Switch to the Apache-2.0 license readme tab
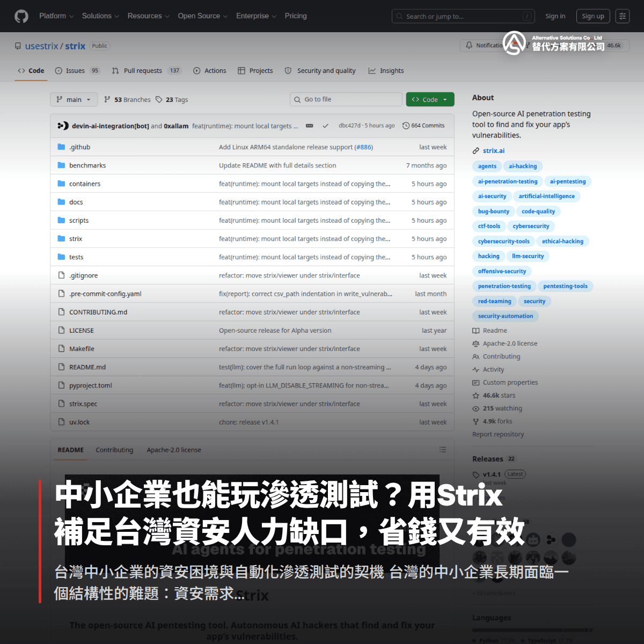644x644 pixels. point(174,450)
